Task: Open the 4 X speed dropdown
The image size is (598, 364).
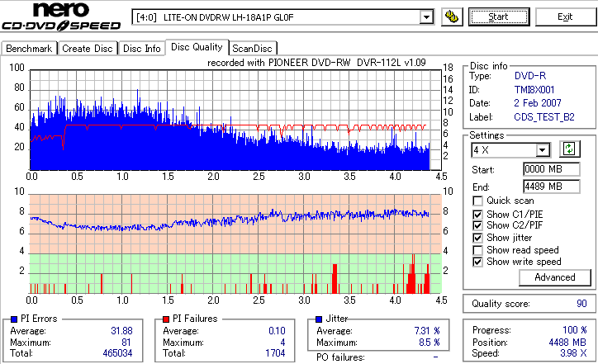Action: coord(542,150)
